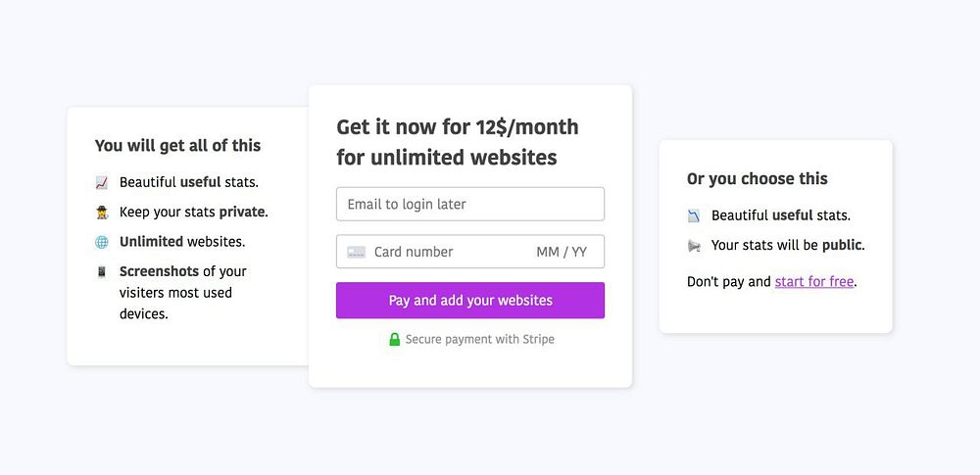Click the 'Keep your stats private' text
Viewport: 980px width, 475px height.
193,212
